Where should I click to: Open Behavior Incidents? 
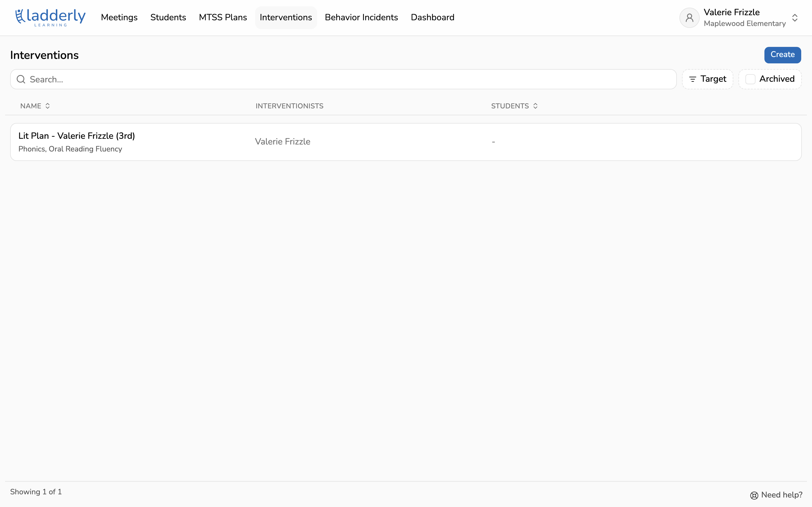[x=361, y=18]
